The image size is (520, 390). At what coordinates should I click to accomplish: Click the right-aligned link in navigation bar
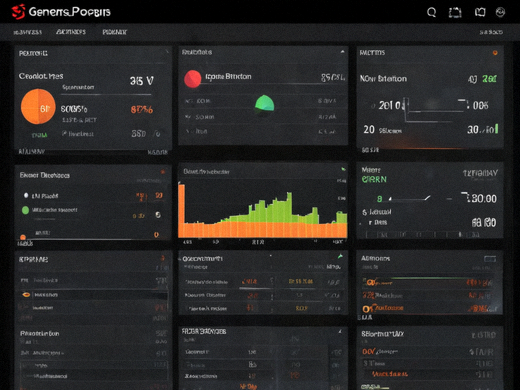[491, 32]
